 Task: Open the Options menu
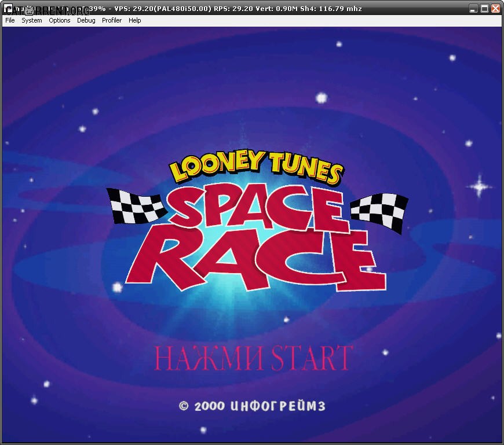[60, 20]
